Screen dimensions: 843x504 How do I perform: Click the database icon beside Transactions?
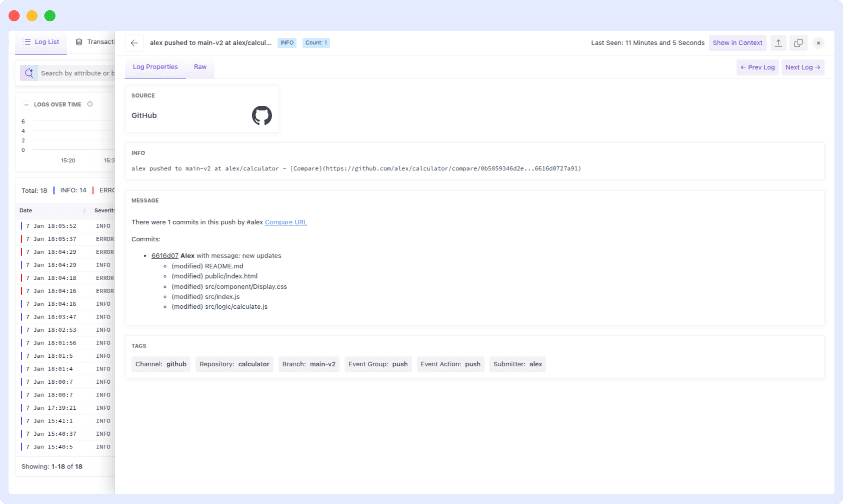coord(78,41)
